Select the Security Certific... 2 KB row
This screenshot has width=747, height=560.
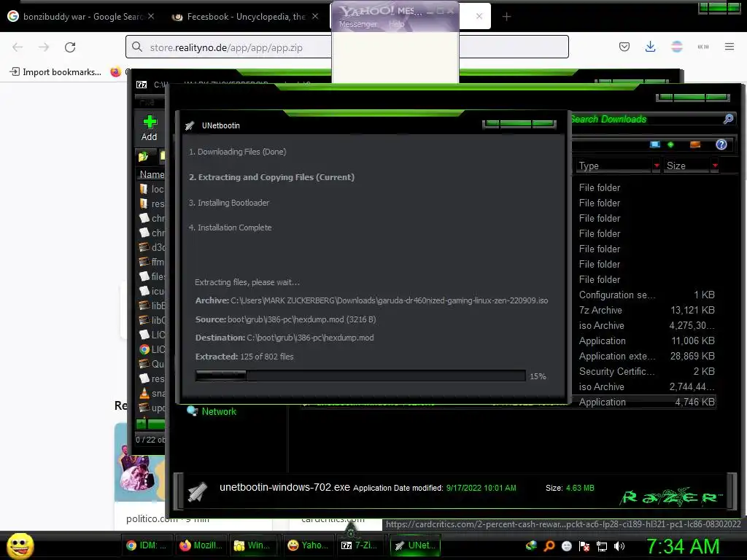[646, 371]
